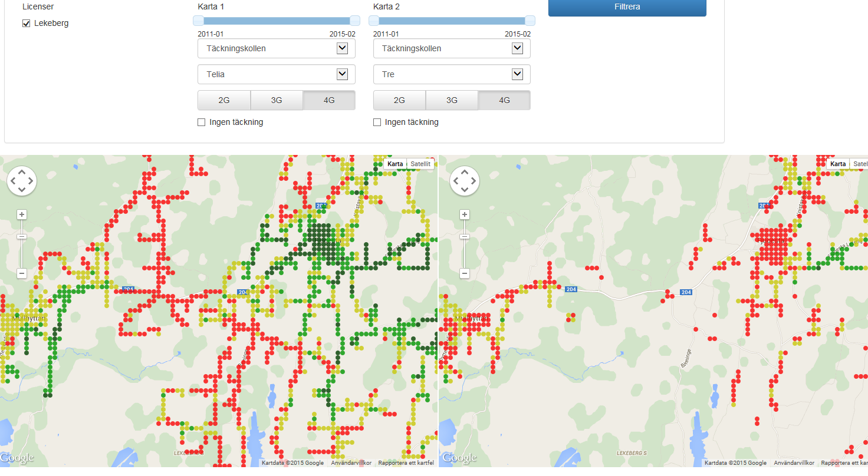Screen dimensions: 868x476
Task: Switch Tre map to Karta view
Action: click(838, 164)
